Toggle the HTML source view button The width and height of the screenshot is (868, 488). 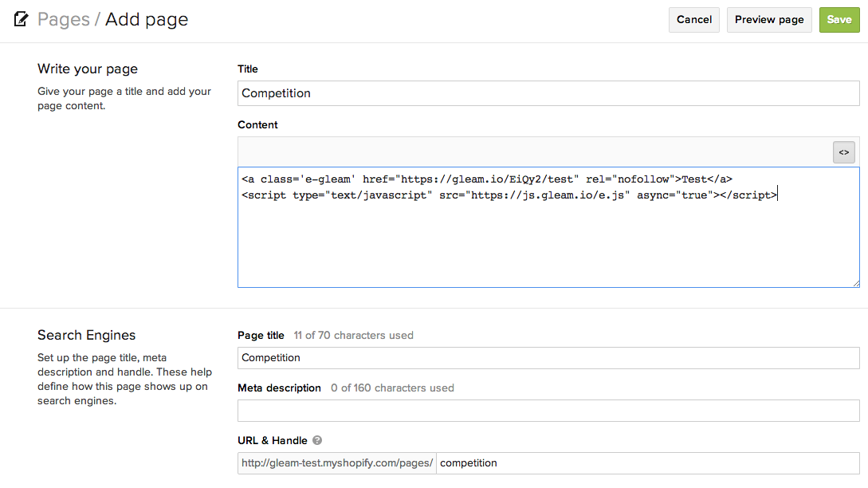point(843,152)
